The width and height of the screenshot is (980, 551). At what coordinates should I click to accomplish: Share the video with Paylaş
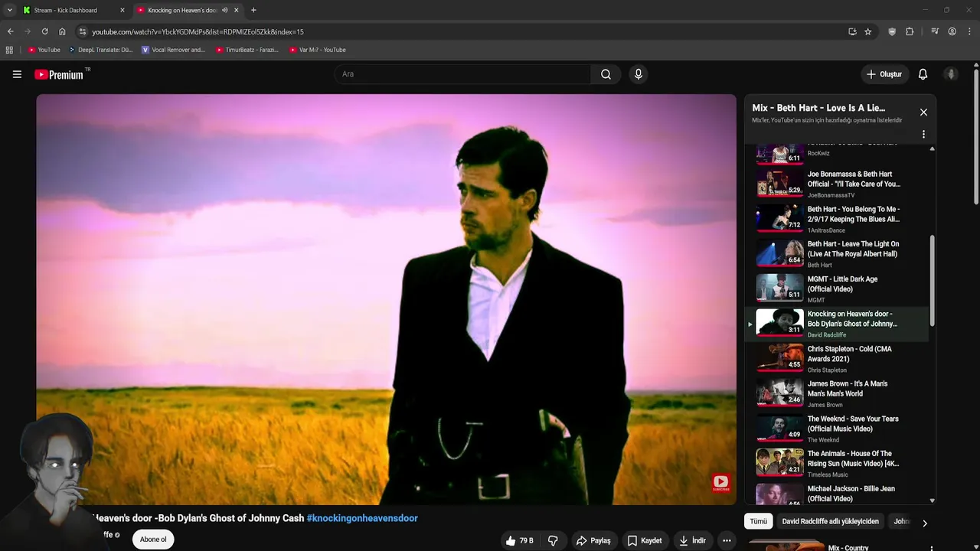point(593,540)
